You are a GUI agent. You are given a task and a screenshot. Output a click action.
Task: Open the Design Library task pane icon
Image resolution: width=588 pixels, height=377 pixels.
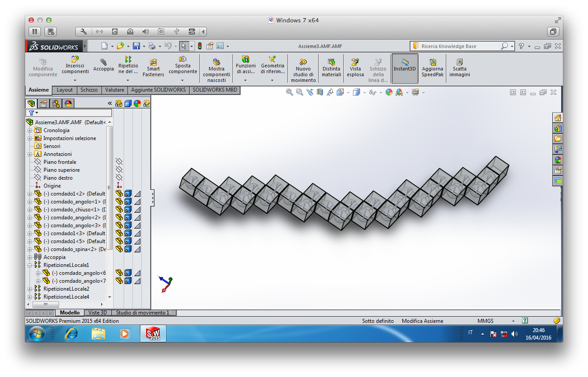558,128
